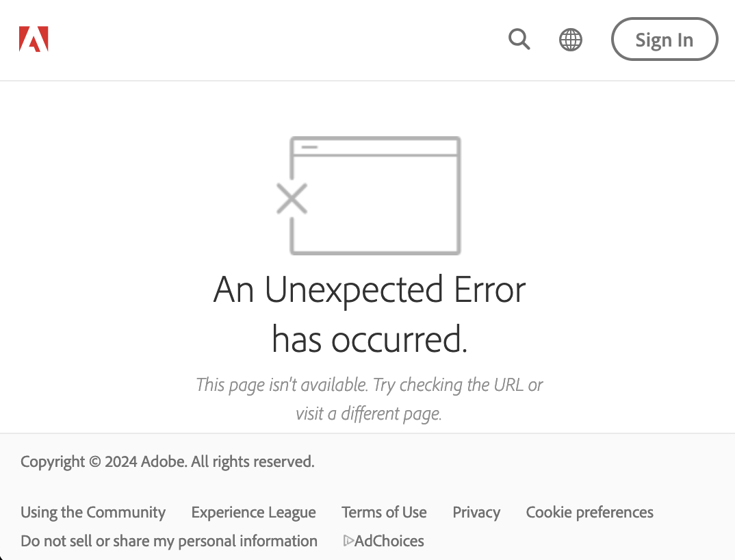Click the title bar of the illustrated window

coord(375,147)
